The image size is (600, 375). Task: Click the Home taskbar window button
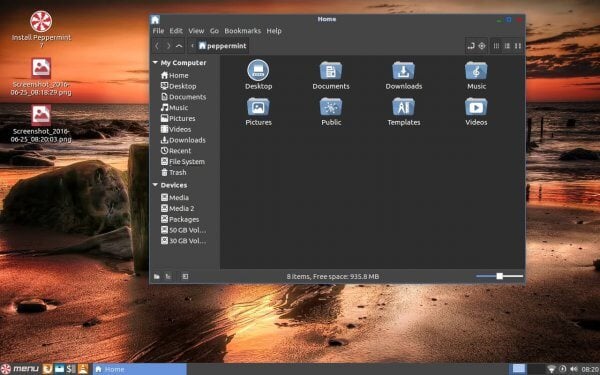[x=140, y=369]
